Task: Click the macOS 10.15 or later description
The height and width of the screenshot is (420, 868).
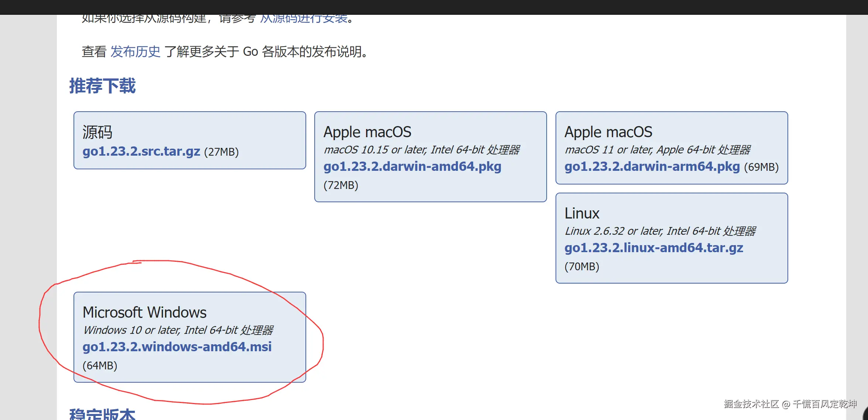Action: [x=421, y=150]
